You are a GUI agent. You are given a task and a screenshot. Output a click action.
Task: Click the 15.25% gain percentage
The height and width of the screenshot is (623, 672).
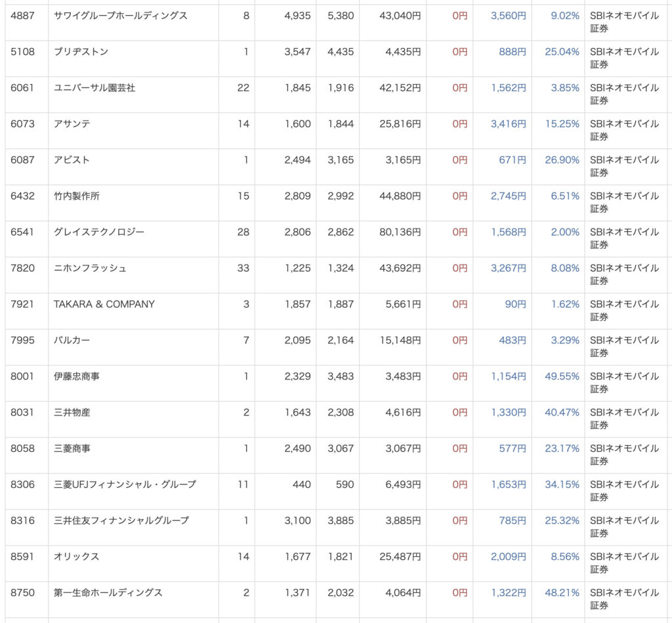(x=562, y=124)
